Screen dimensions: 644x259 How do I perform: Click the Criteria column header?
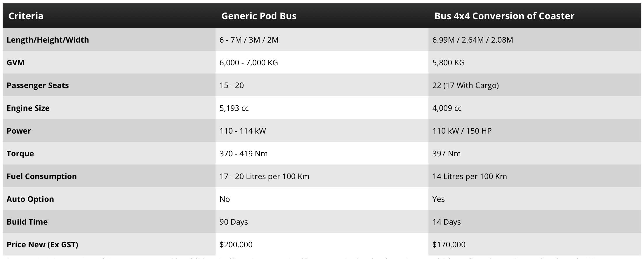click(26, 16)
